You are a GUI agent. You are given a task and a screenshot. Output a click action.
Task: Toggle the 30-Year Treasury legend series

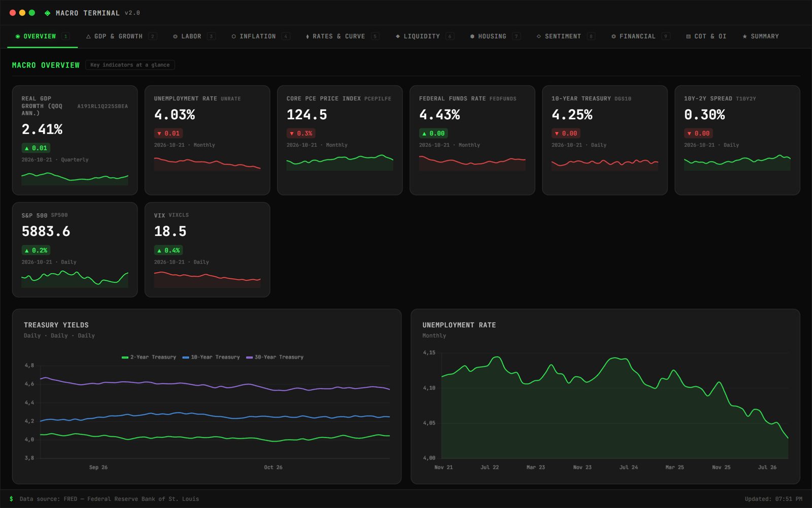click(275, 357)
